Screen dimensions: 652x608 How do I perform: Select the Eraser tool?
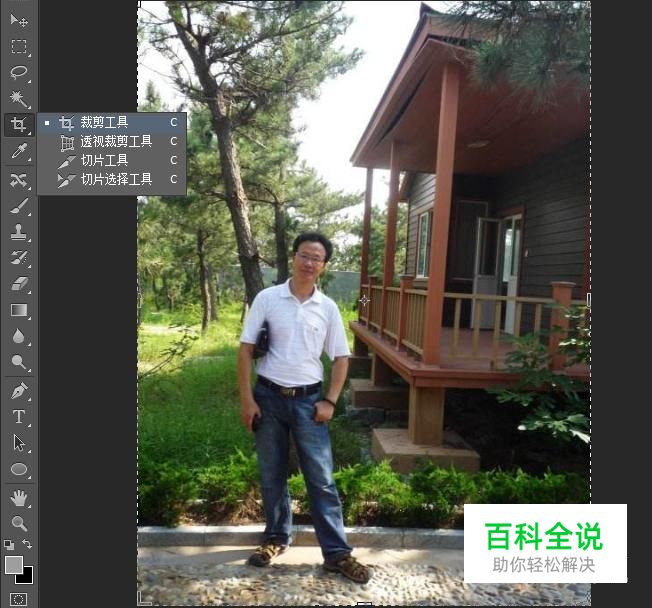pos(19,284)
